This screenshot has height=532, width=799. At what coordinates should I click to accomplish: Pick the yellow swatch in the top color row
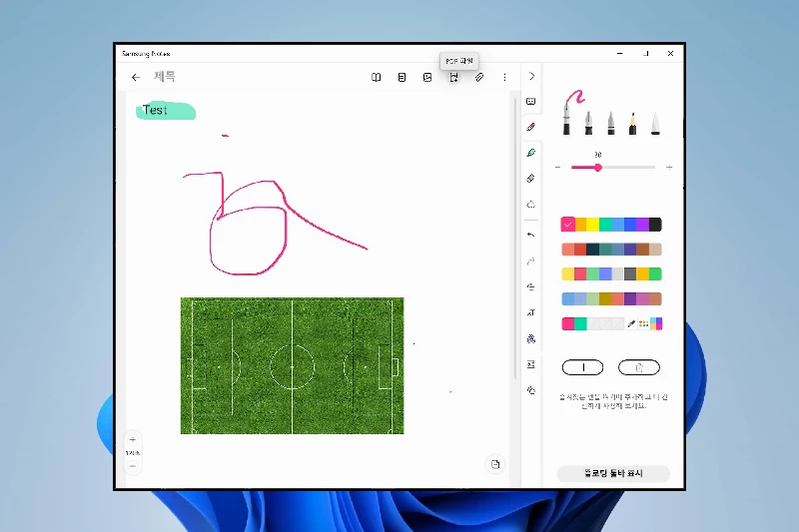click(592, 225)
